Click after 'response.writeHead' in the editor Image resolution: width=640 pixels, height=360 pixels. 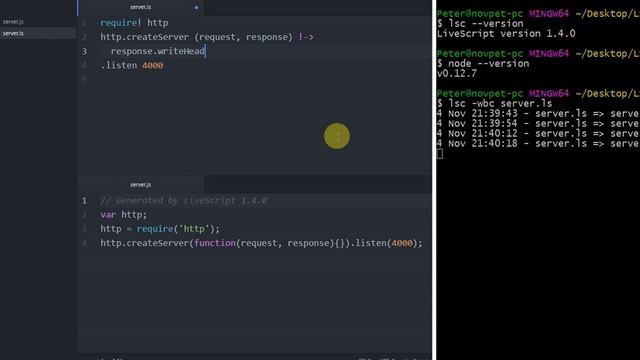coord(205,51)
